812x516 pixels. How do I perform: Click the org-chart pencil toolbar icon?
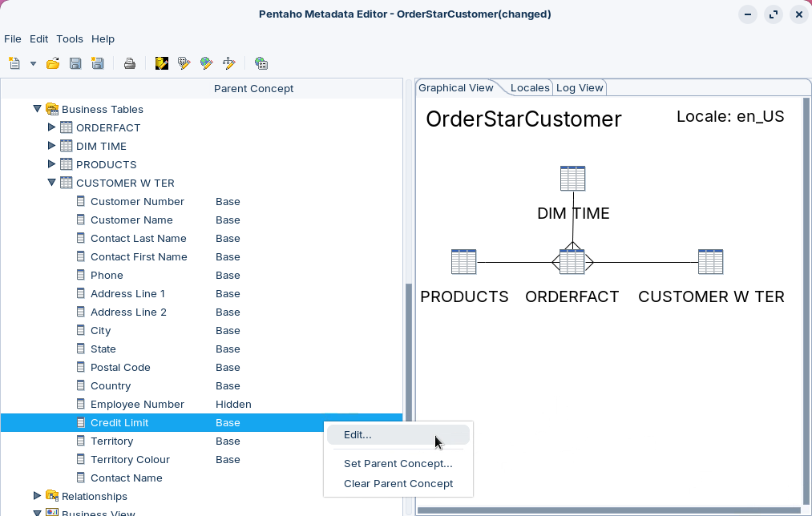tap(229, 63)
